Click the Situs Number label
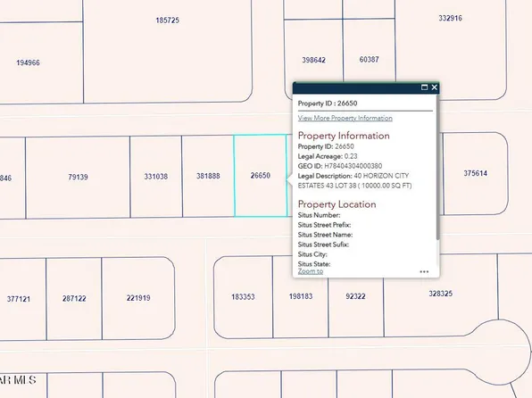532x398 pixels. [x=319, y=215]
